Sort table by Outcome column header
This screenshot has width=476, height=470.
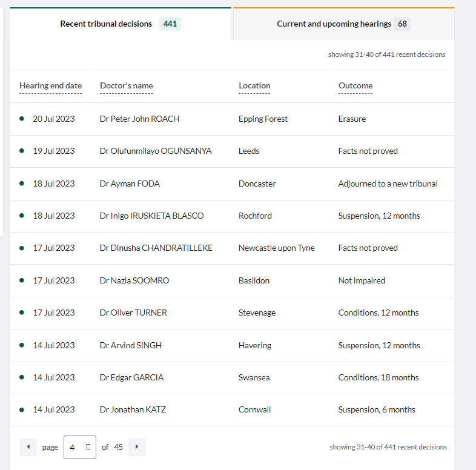click(x=355, y=85)
